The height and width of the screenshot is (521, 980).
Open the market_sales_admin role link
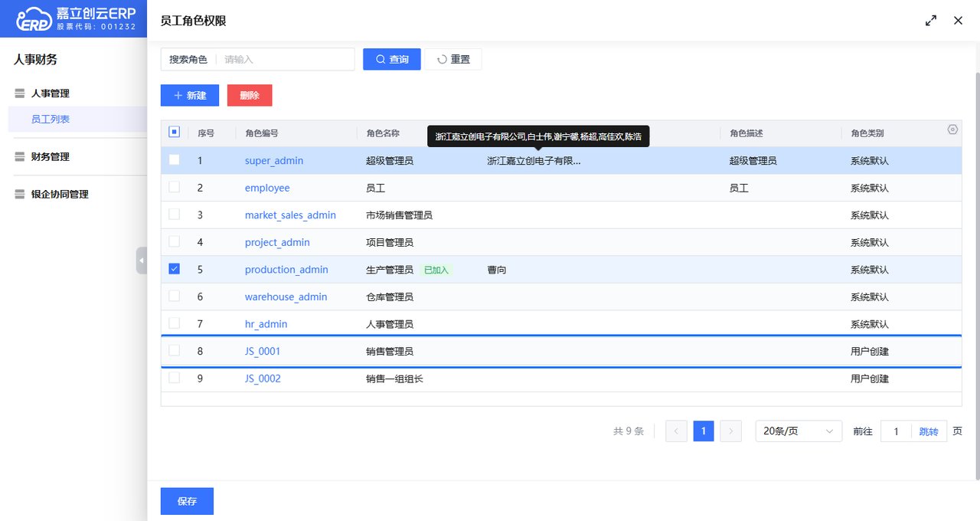pyautogui.click(x=290, y=215)
